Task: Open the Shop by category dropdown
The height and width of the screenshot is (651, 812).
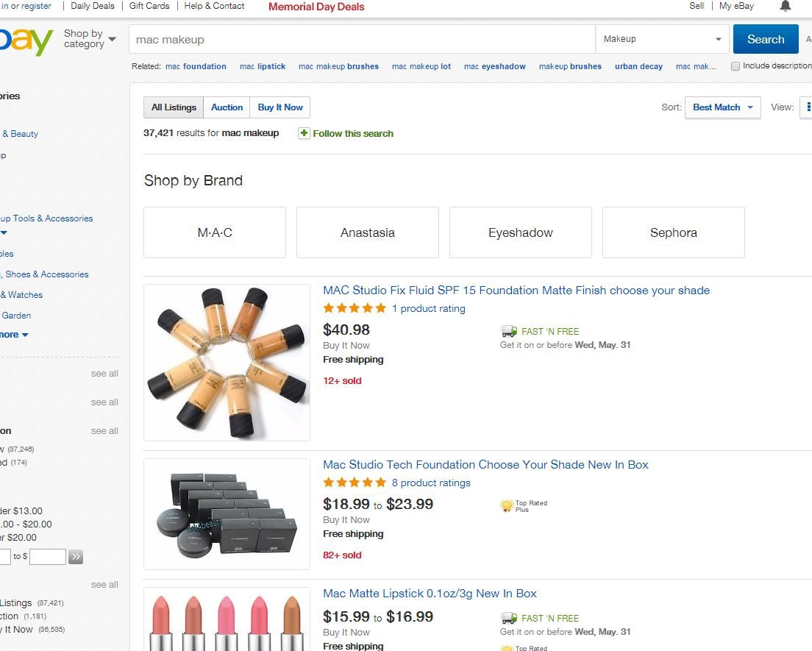Action: (x=90, y=39)
